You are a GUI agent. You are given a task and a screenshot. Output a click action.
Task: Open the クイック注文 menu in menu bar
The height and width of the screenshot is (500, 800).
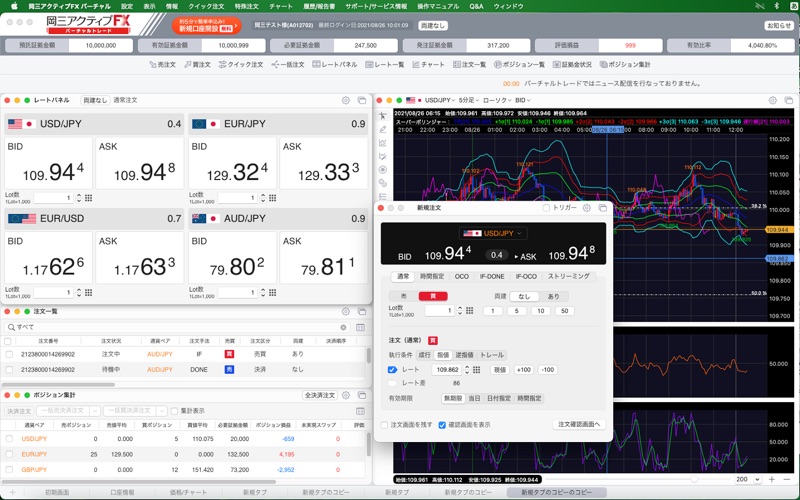coord(206,6)
